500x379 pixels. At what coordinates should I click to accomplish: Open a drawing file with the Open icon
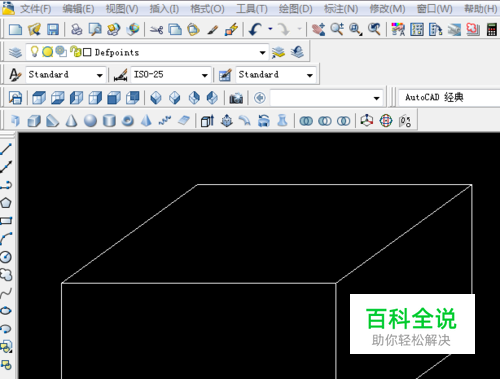[x=34, y=30]
